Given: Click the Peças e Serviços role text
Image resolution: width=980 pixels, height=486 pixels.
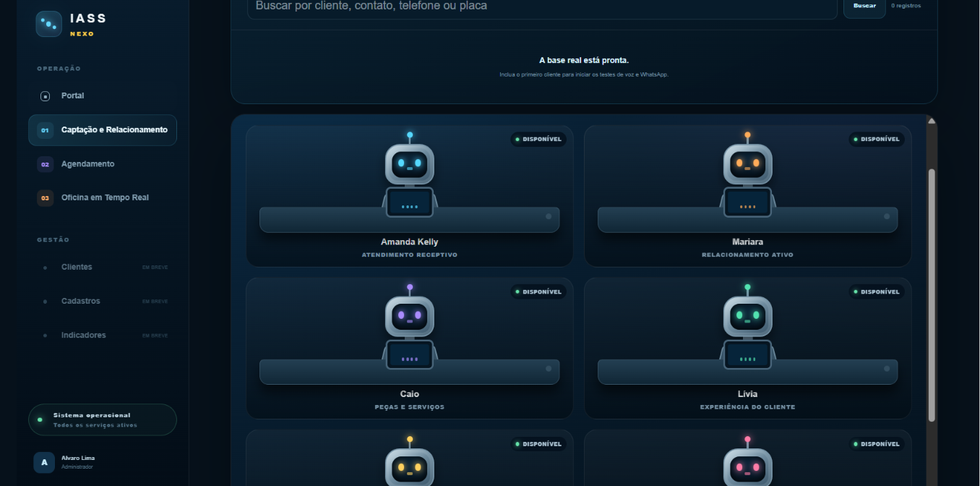Looking at the screenshot, I should pos(410,407).
